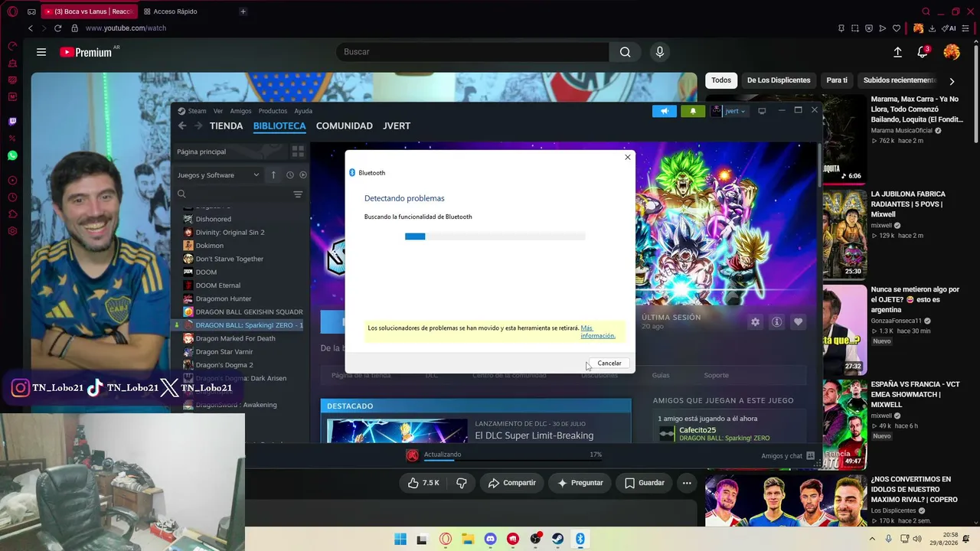Image resolution: width=980 pixels, height=551 pixels.
Task: Click the Steam library search field
Action: tap(234, 194)
